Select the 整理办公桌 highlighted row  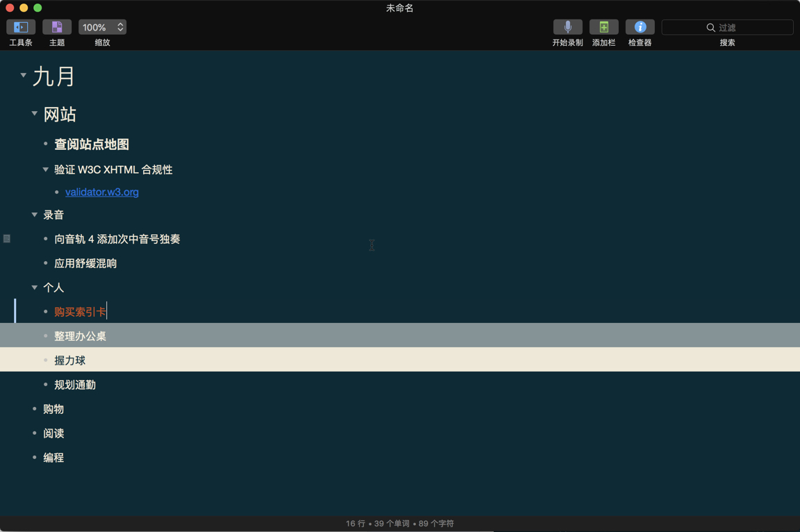coord(79,335)
